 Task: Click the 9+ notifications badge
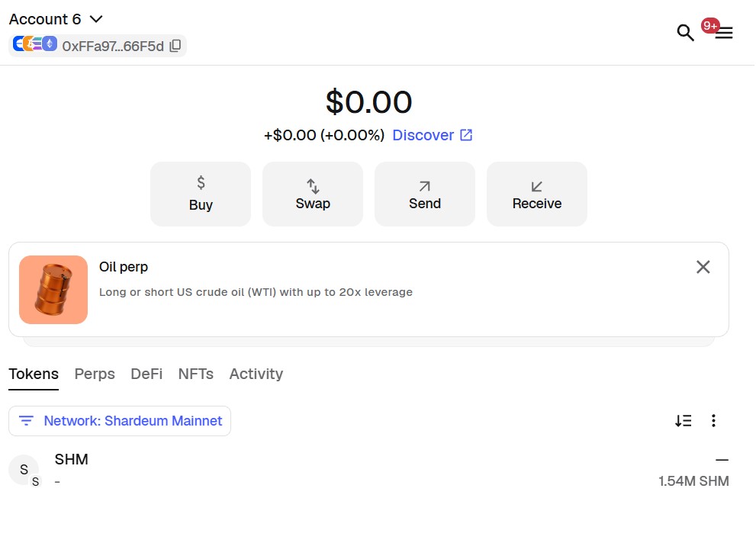click(710, 25)
